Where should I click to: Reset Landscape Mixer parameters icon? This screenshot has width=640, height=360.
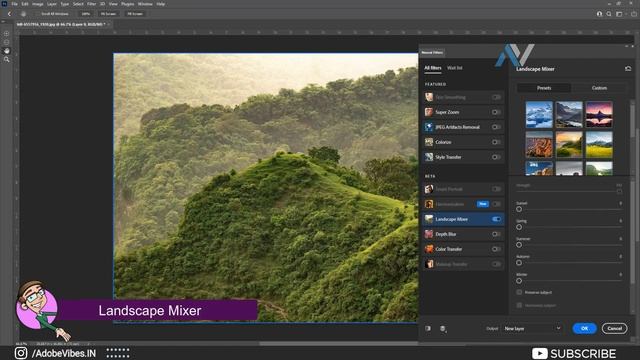(x=628, y=69)
